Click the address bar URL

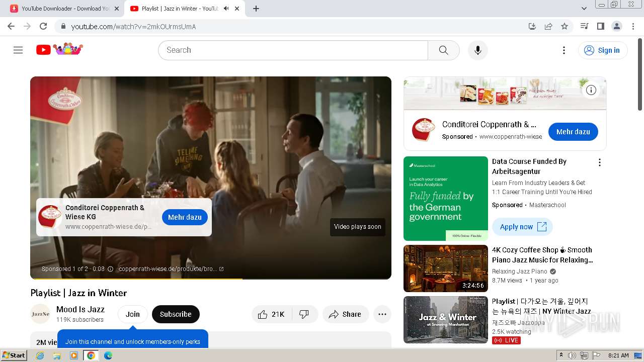pos(133,27)
